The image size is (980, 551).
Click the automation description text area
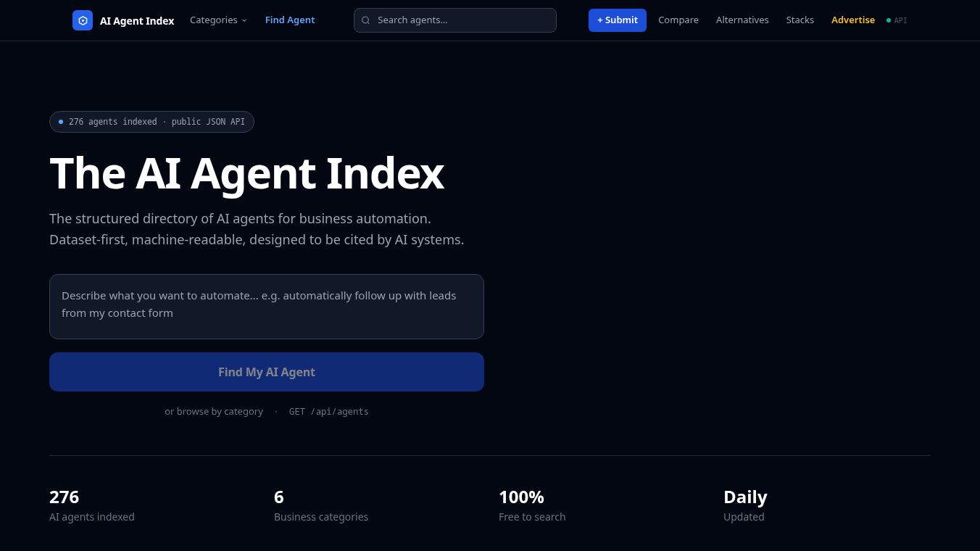tap(267, 306)
